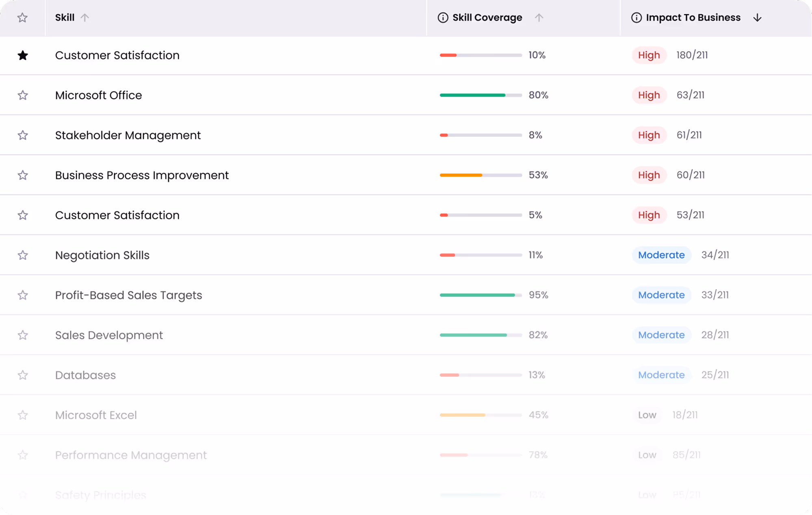The image size is (812, 515).
Task: Click the star next to Safety Principles
Action: pos(23,495)
